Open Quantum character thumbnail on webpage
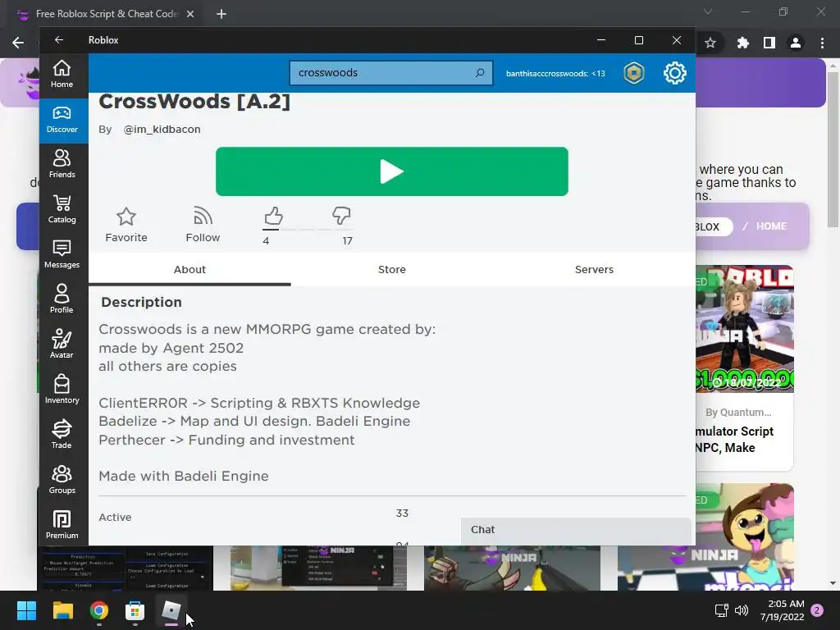Viewport: 840px width, 630px height. [745, 329]
